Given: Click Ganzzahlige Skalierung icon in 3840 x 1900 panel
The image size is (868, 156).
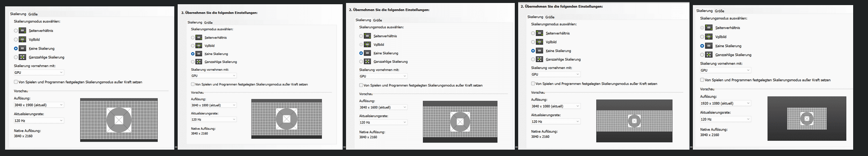Looking at the screenshot, I should pos(23,57).
